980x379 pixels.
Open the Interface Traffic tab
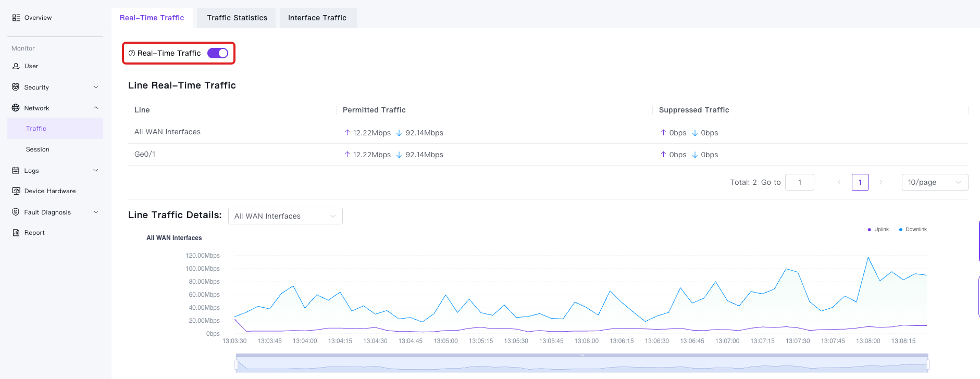tap(317, 18)
